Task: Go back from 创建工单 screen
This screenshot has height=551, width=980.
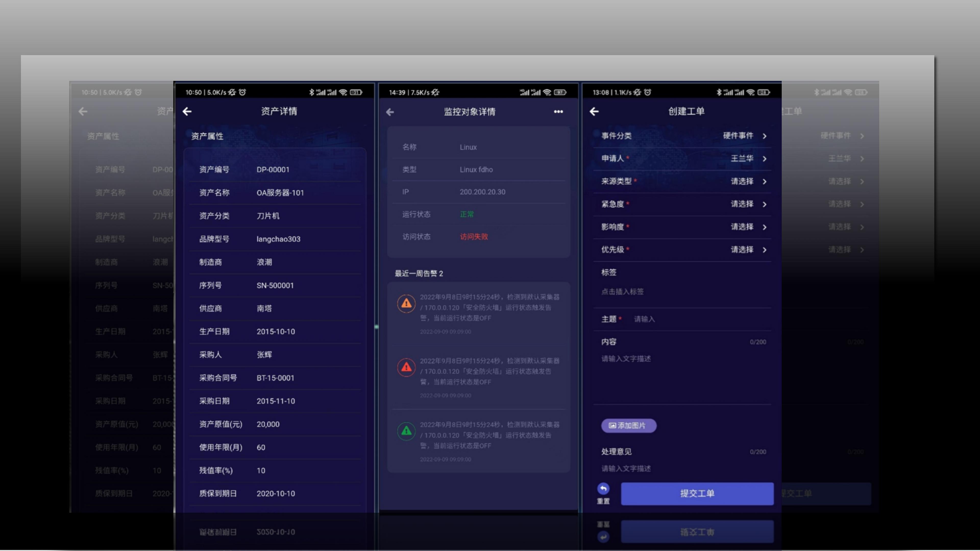Action: tap(594, 111)
